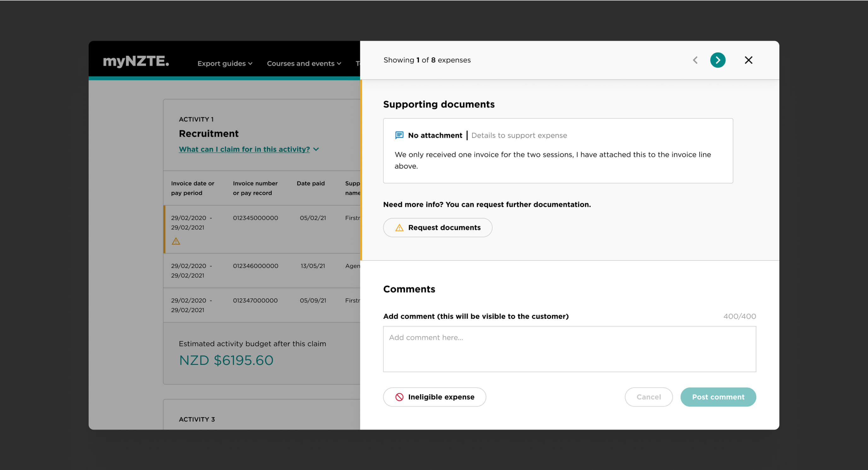Click the Invoice number or pay record header
This screenshot has height=470, width=868.
(255, 188)
